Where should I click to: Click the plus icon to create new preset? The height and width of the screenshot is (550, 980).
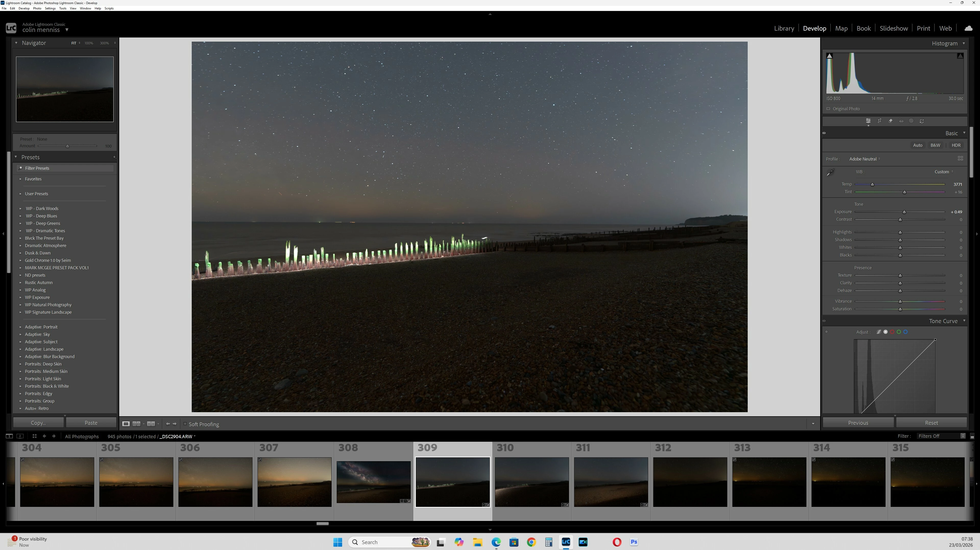point(115,157)
